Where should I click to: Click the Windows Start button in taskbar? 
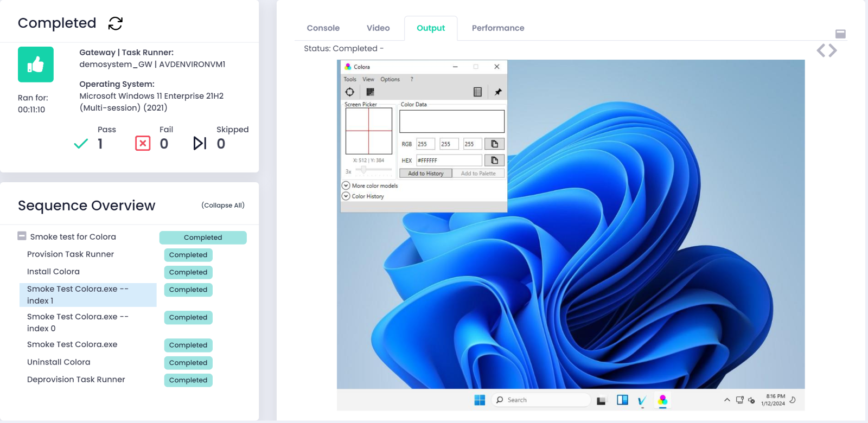[x=480, y=400]
